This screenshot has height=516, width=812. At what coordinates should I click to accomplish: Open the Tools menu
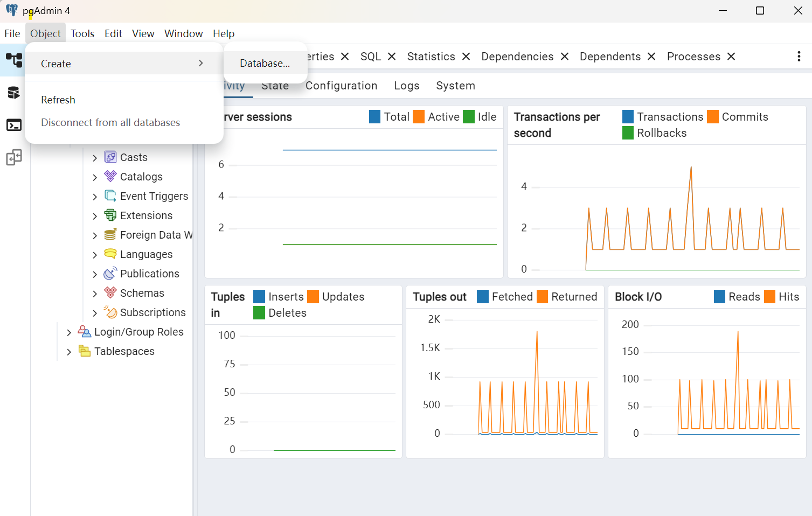click(82, 33)
